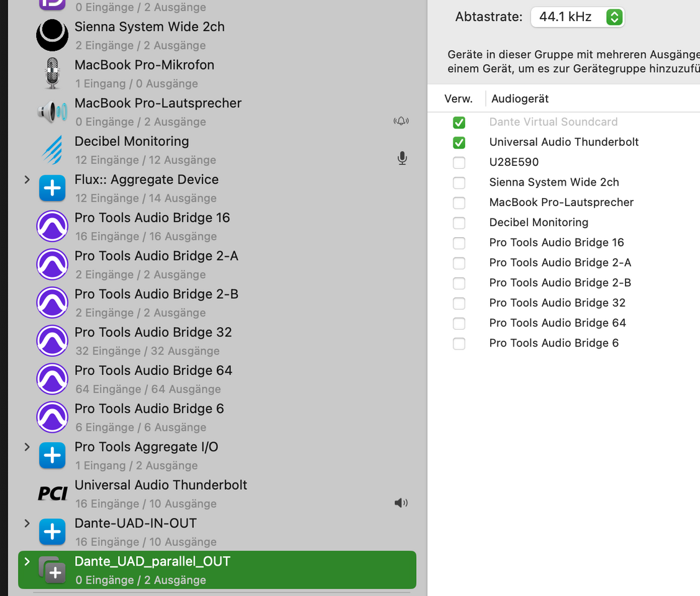The image size is (700, 596).
Task: Expand the Pro Tools Aggregate I/O row
Action: pos(27,446)
